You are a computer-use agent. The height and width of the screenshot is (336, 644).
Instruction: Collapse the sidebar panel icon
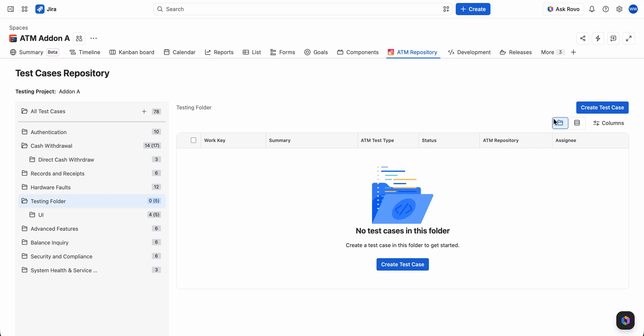(x=11, y=9)
